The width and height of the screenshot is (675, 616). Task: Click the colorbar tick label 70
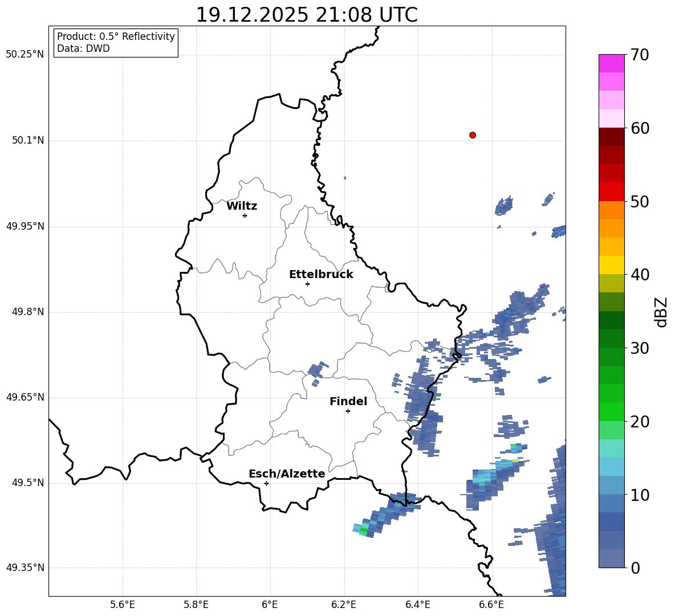pos(640,55)
